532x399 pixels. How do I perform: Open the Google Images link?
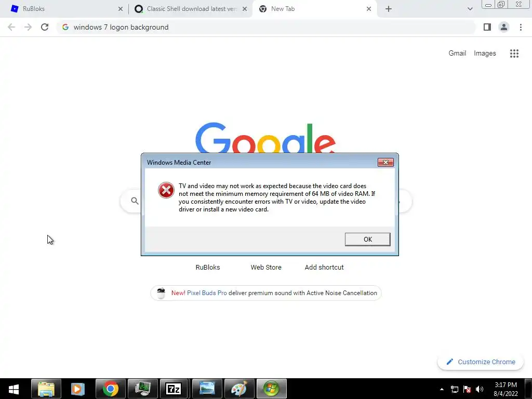click(485, 54)
